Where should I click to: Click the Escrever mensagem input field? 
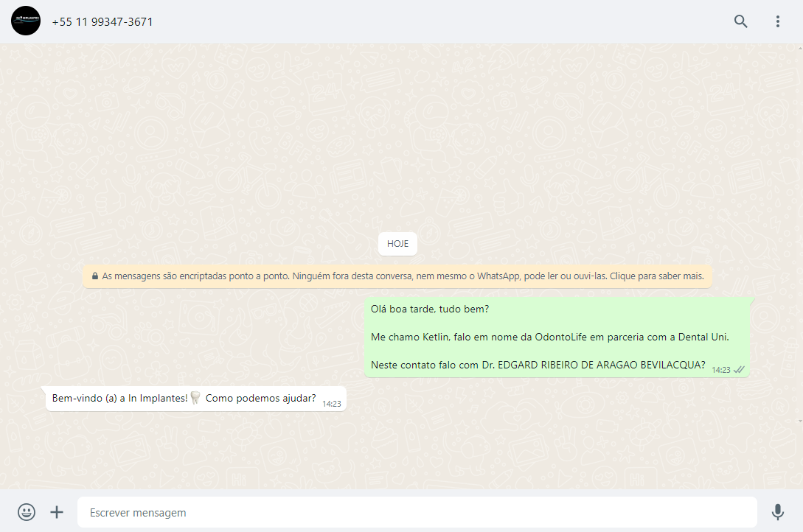tap(417, 512)
